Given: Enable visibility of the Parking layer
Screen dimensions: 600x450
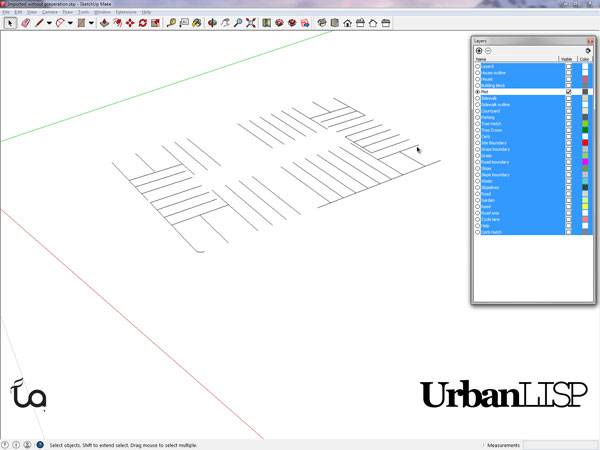Looking at the screenshot, I should pos(569,117).
